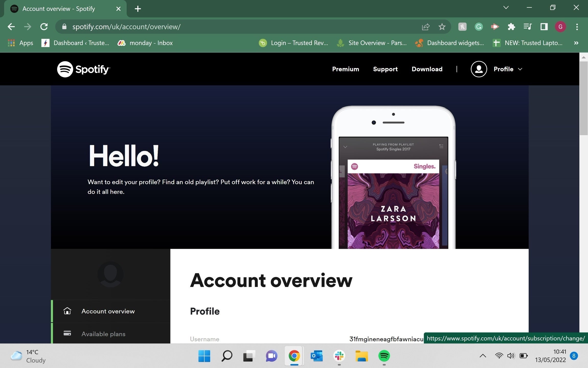Image resolution: width=588 pixels, height=368 pixels.
Task: Open the media control playlist icon
Action: point(528,27)
